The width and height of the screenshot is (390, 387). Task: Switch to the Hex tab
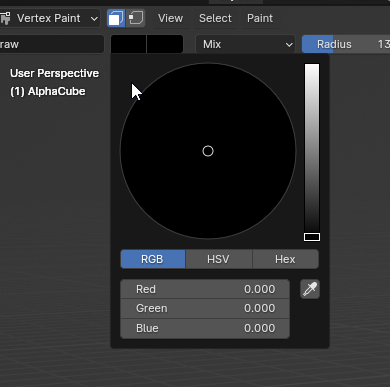pyautogui.click(x=285, y=259)
